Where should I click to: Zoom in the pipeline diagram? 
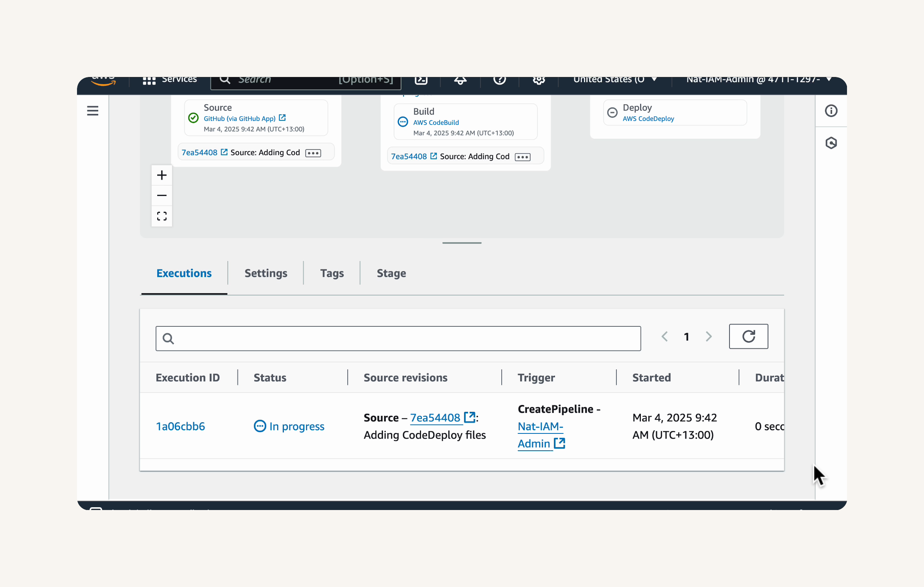[162, 175]
